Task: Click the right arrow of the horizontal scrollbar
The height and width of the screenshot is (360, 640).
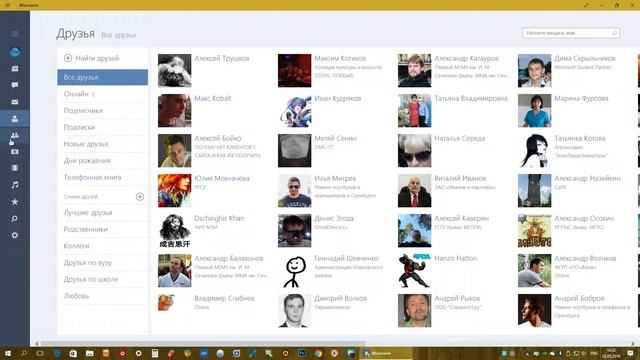Action: 633,344
